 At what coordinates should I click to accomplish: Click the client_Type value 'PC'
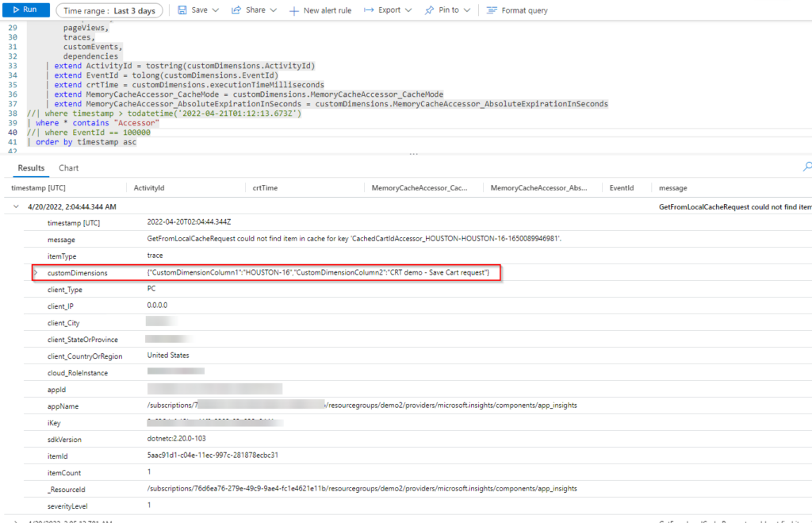(151, 289)
